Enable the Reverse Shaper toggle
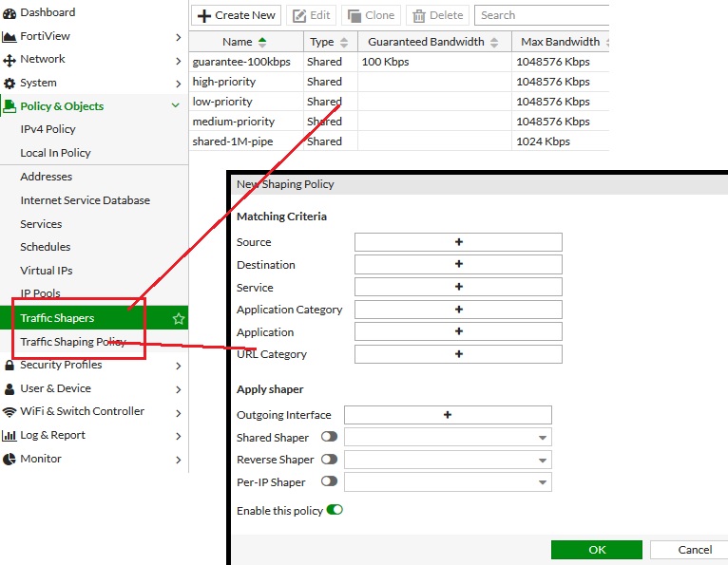Viewport: 728px width, 565px height. pyautogui.click(x=329, y=460)
